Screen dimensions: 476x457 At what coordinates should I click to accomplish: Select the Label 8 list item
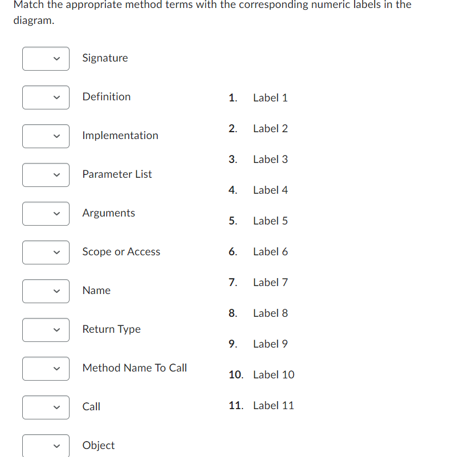(x=270, y=313)
